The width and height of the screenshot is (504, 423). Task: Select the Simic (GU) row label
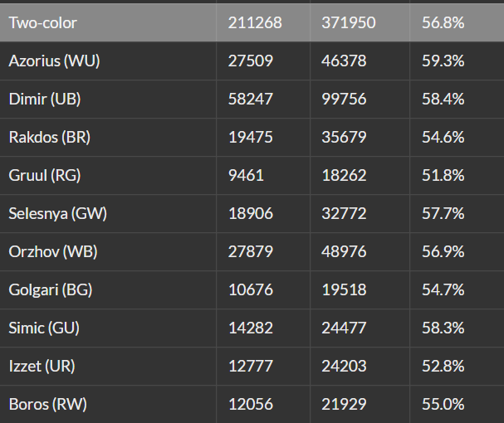(x=44, y=328)
